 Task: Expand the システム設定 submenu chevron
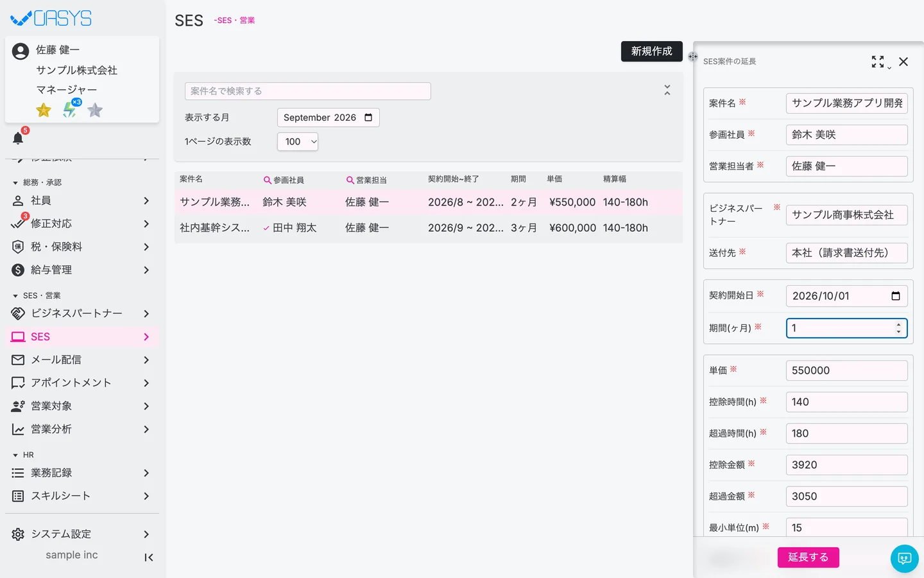coord(146,534)
